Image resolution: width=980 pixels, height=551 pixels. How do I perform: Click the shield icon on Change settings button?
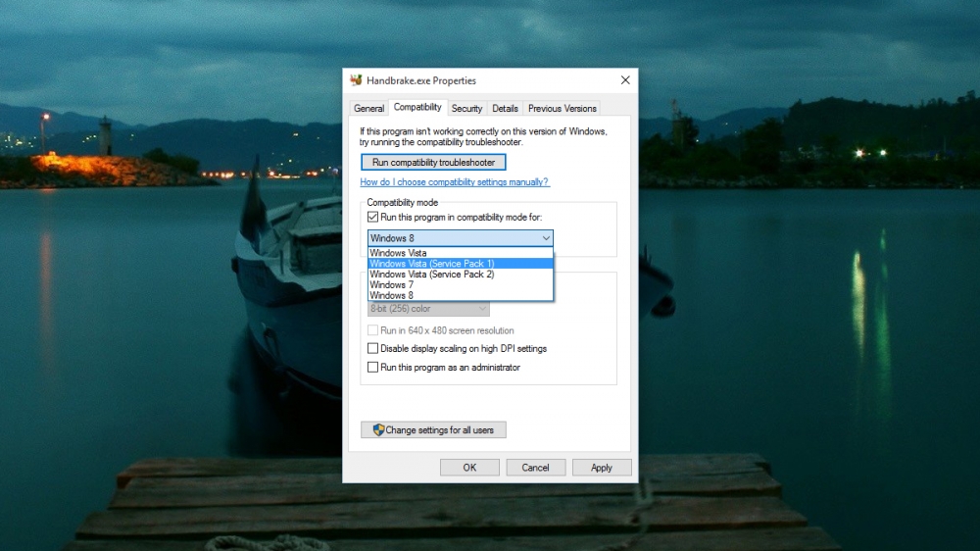(x=378, y=429)
